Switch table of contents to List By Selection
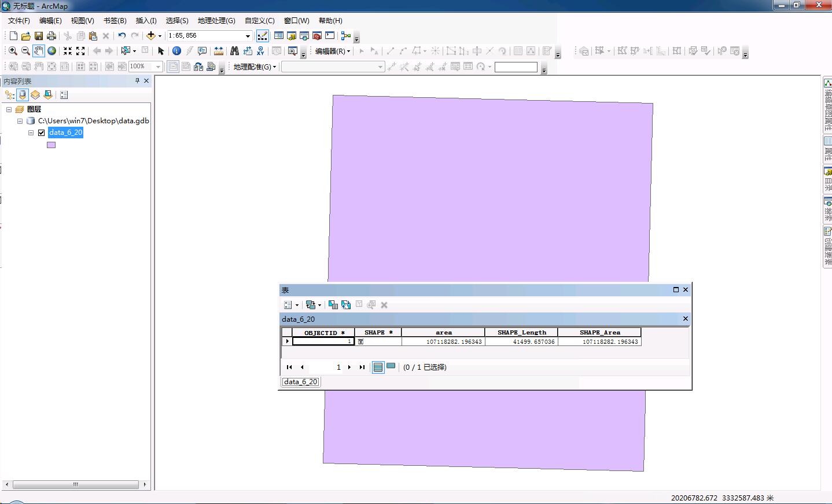832x504 pixels. click(48, 95)
